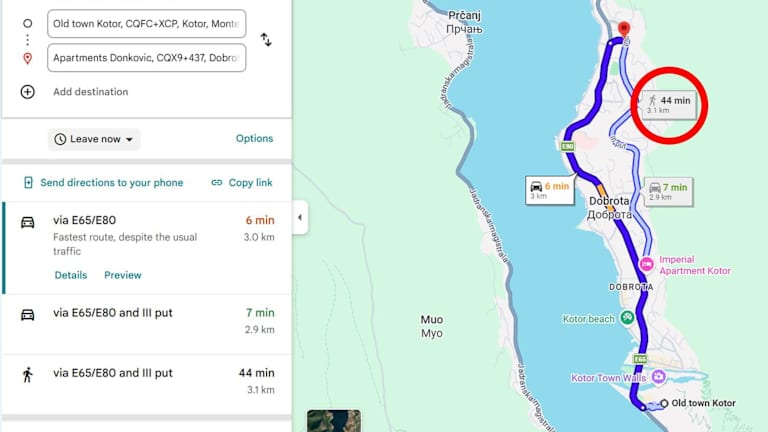Open Details for the fastest route
Image resolution: width=768 pixels, height=432 pixels.
click(x=70, y=275)
